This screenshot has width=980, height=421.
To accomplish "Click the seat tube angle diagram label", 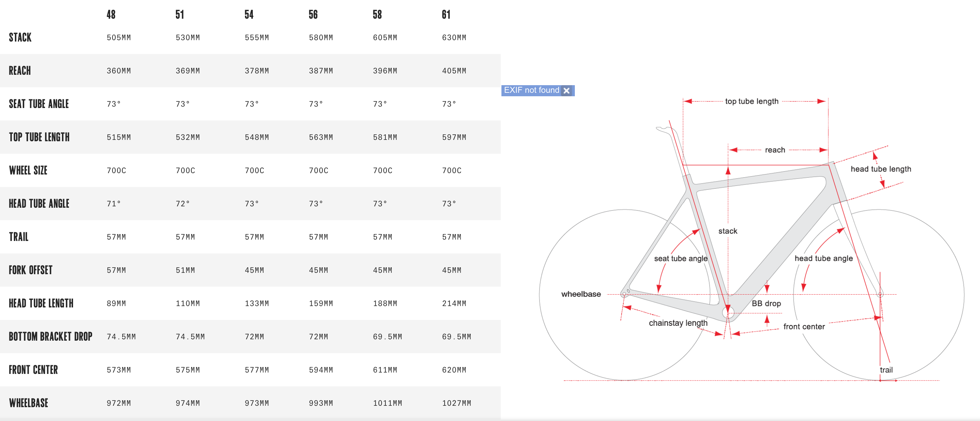I will (680, 259).
